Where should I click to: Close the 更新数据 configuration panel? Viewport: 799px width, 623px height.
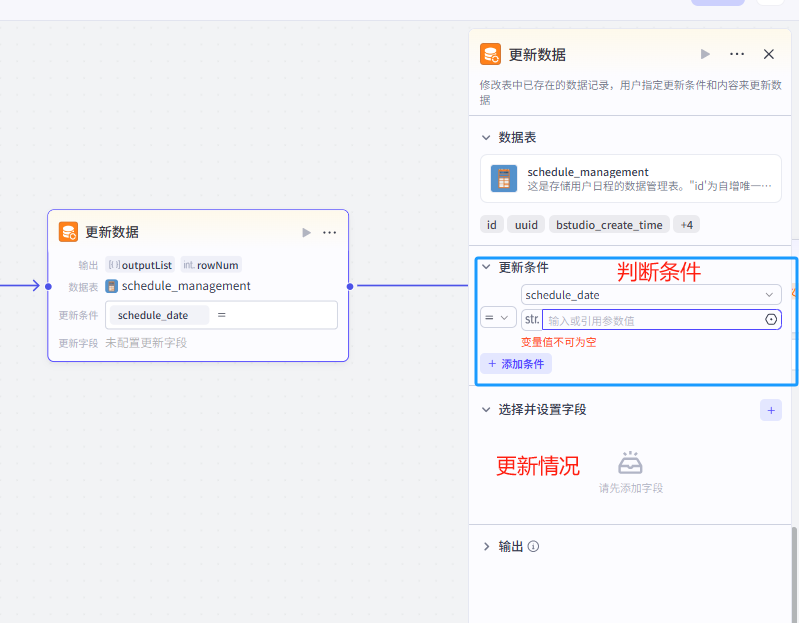[769, 55]
